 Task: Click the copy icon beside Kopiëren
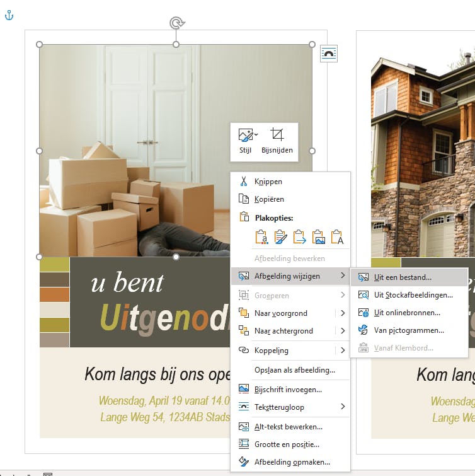point(244,199)
